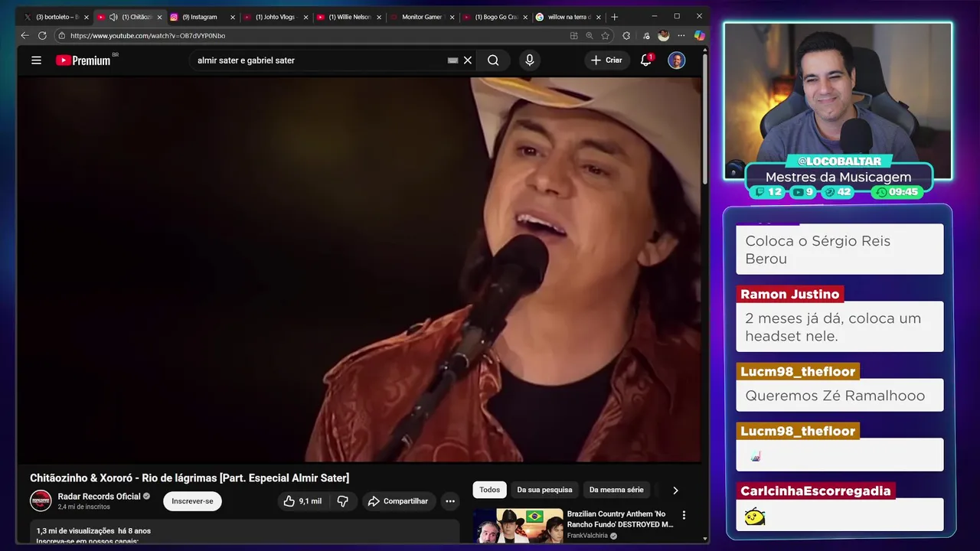Open the Radar Records Oficial channel name

tap(100, 496)
